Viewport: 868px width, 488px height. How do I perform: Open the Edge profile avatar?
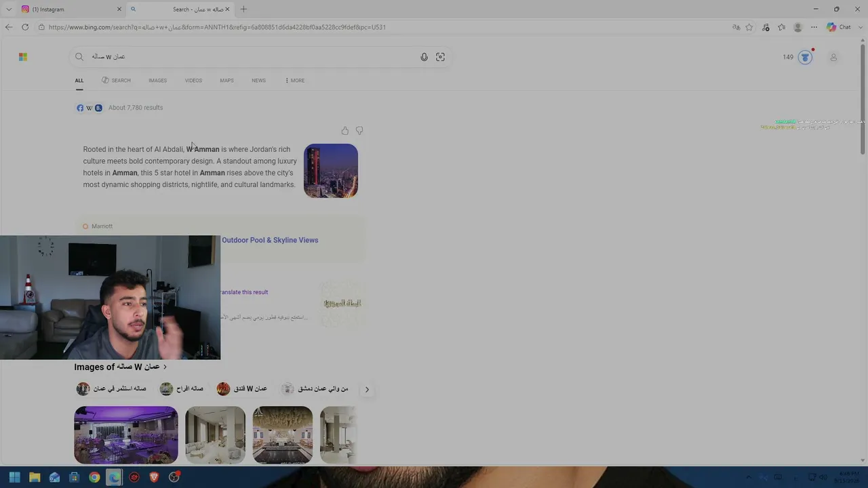pyautogui.click(x=798, y=27)
